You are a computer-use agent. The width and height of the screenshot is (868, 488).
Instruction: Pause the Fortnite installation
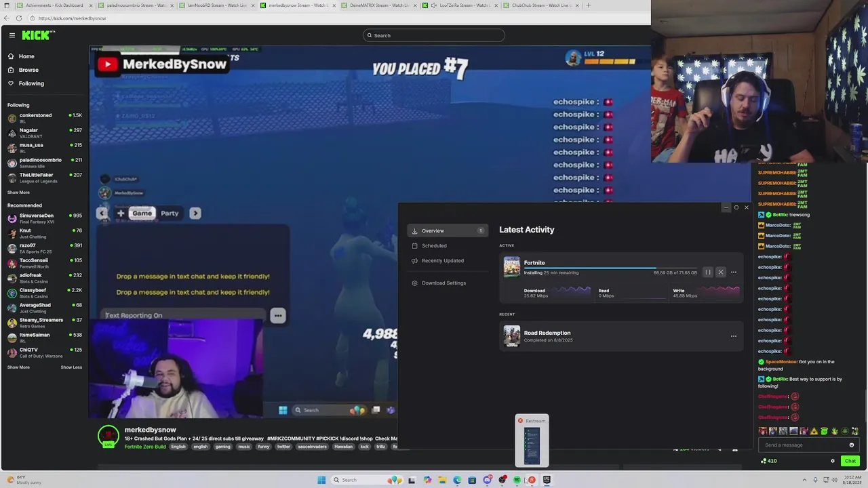point(708,272)
